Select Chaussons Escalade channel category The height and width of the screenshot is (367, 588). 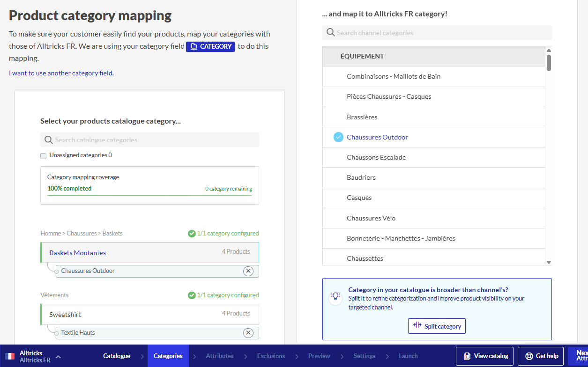pyautogui.click(x=376, y=157)
